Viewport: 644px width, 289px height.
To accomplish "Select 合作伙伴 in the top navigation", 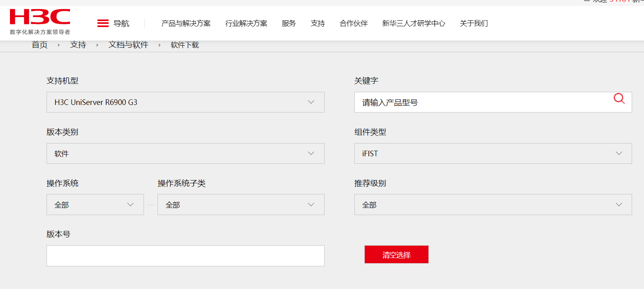I will 354,23.
